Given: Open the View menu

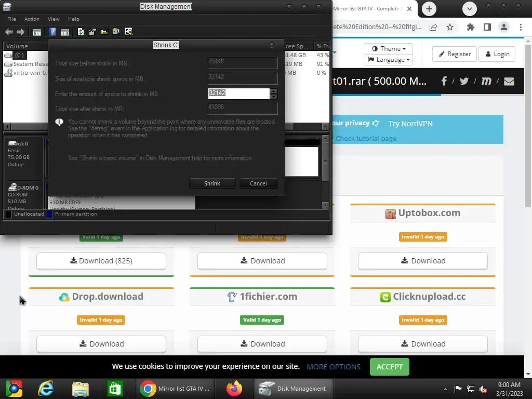Looking at the screenshot, I should pyautogui.click(x=54, y=19).
